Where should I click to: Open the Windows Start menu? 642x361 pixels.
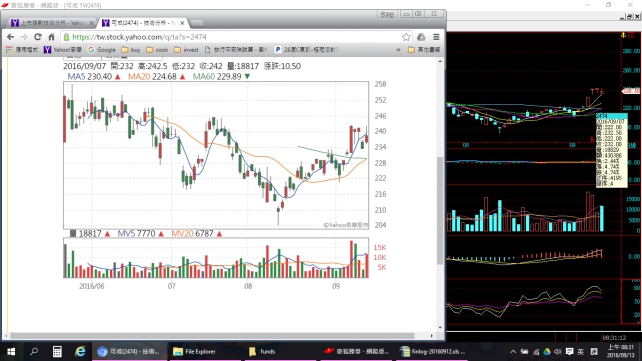pyautogui.click(x=11, y=352)
